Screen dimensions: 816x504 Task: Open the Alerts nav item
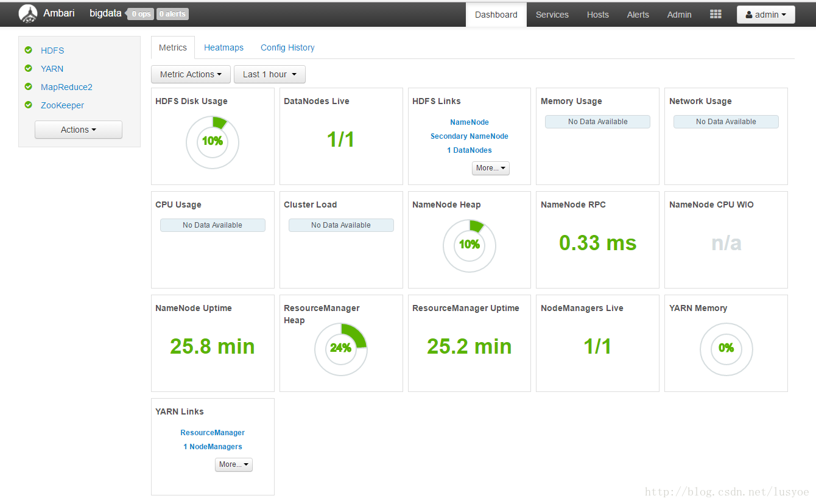(x=638, y=15)
